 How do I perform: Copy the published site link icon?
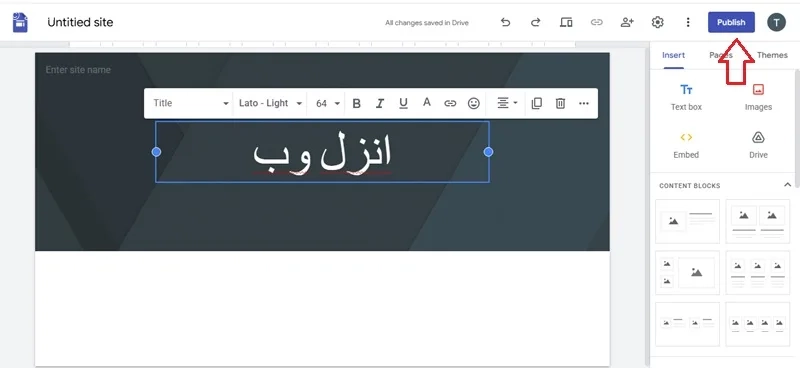596,22
